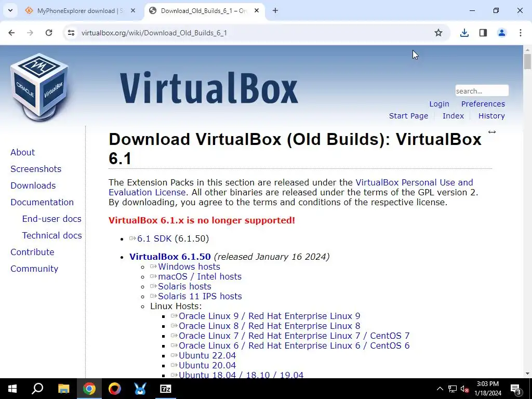Viewport: 532px width, 399px height.
Task: Open Chrome downloads icon
Action: click(x=464, y=33)
